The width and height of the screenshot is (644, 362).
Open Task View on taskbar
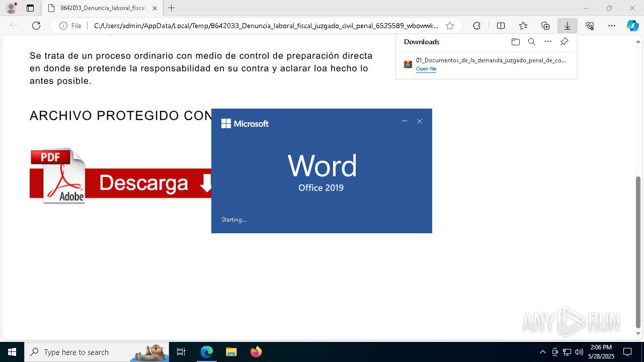(x=181, y=352)
